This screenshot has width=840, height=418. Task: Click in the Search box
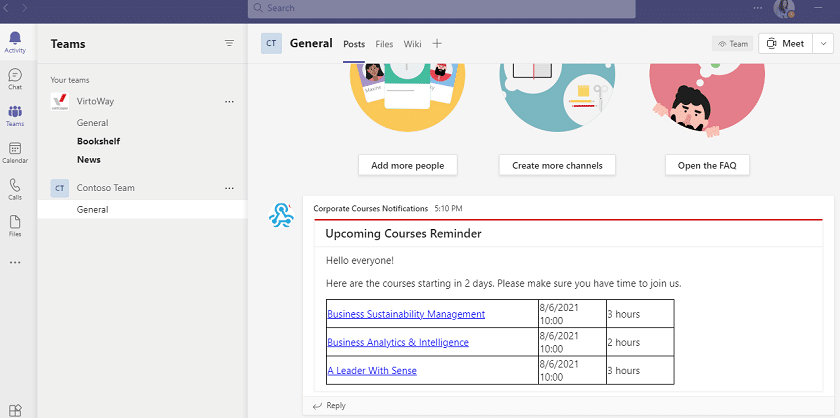[x=441, y=8]
